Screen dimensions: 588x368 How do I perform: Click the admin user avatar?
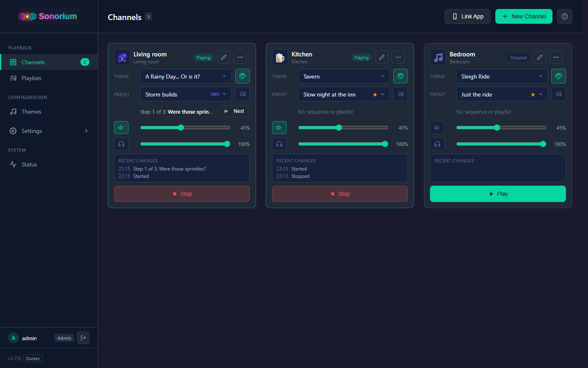pyautogui.click(x=13, y=338)
